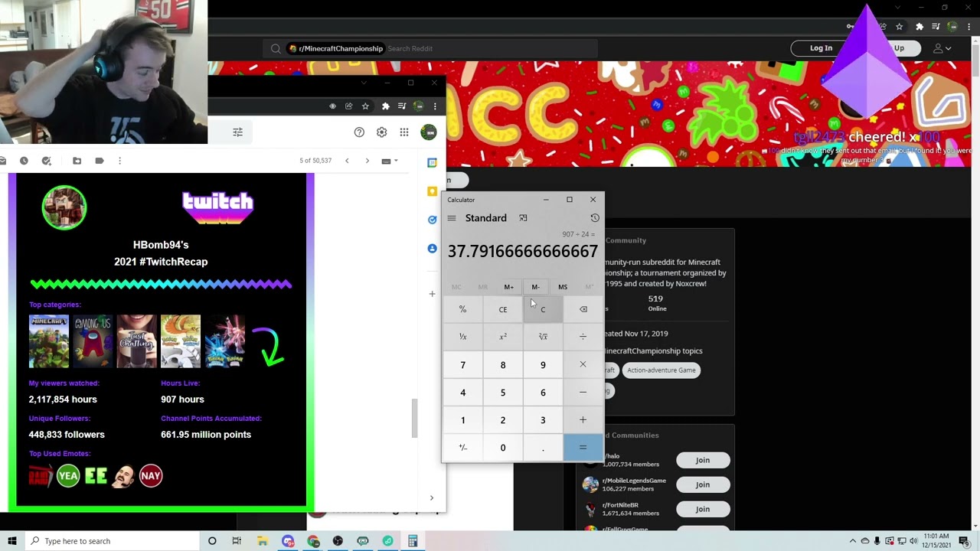Click the plus key in Calculator
This screenshot has width=980, height=551.
(583, 420)
